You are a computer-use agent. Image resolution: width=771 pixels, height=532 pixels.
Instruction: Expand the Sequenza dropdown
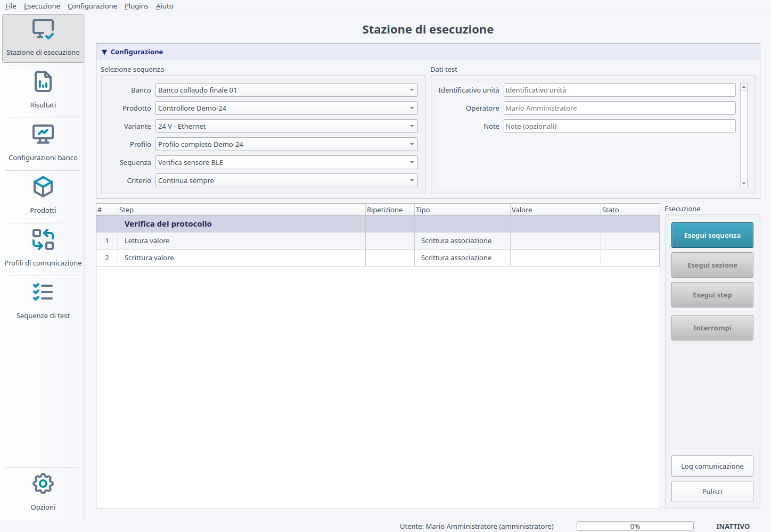pyautogui.click(x=286, y=162)
